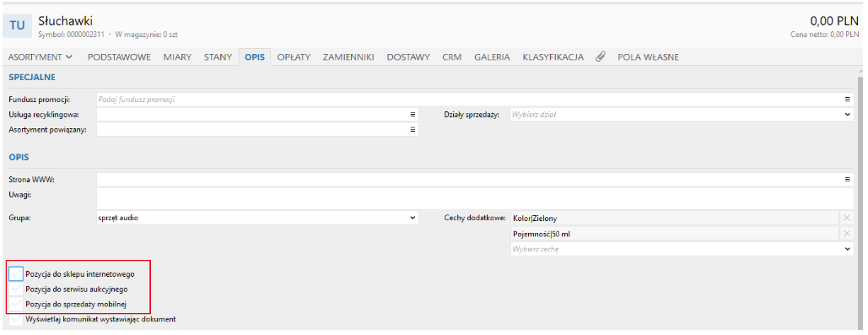Click the Słuchawki product title

(65, 21)
